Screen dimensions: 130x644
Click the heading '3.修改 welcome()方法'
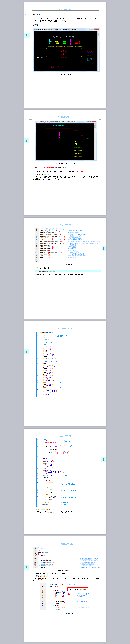pos(42,576)
